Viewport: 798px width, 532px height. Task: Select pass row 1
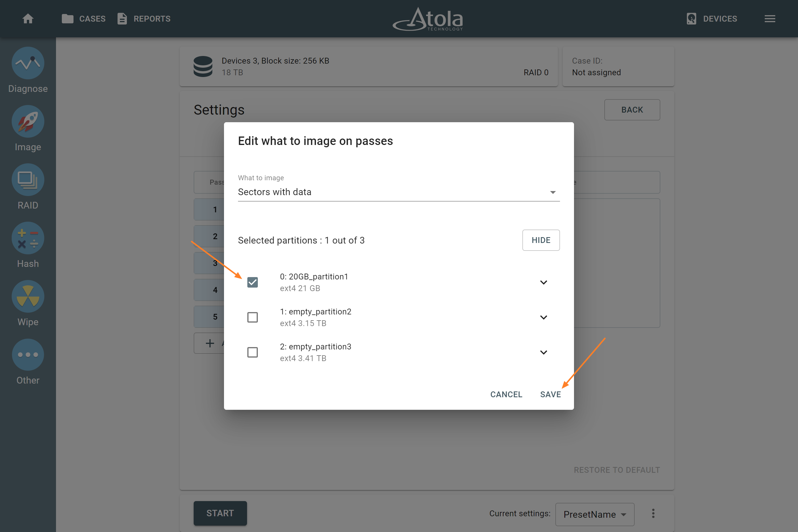(209, 209)
